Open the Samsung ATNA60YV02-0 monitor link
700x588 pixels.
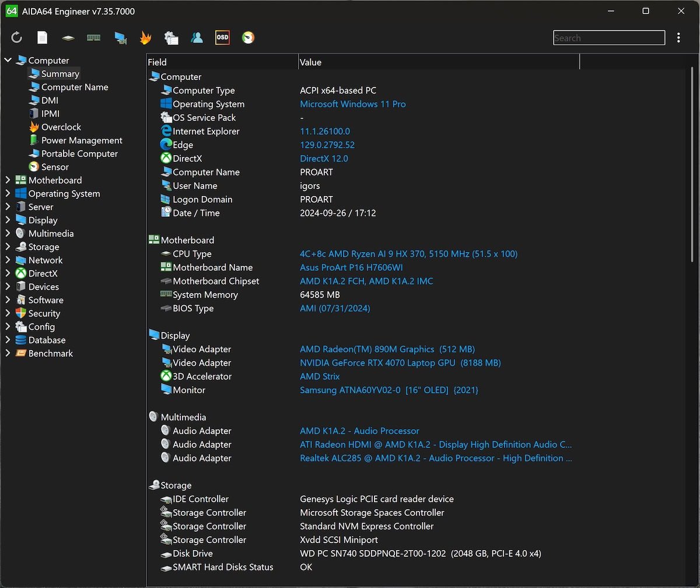(x=388, y=390)
